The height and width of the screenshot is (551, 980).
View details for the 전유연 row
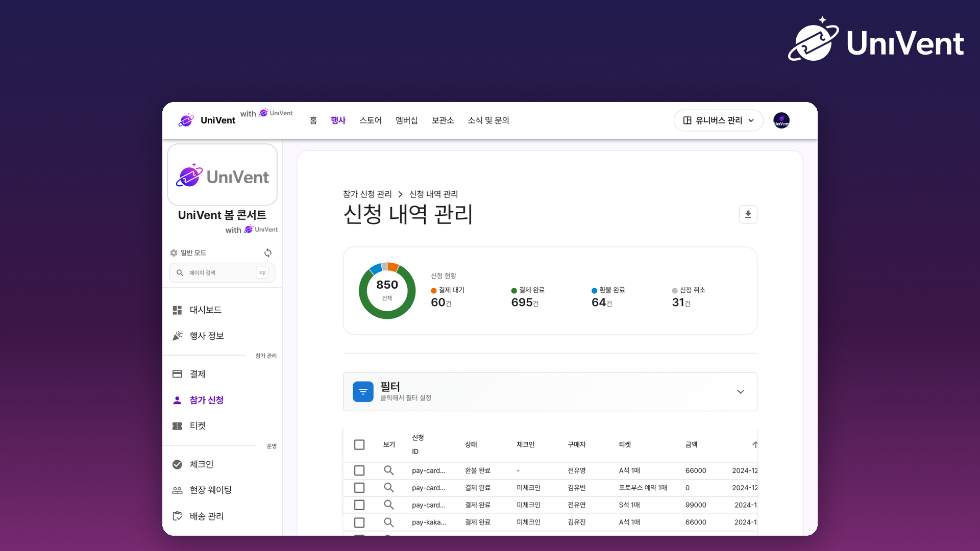388,505
